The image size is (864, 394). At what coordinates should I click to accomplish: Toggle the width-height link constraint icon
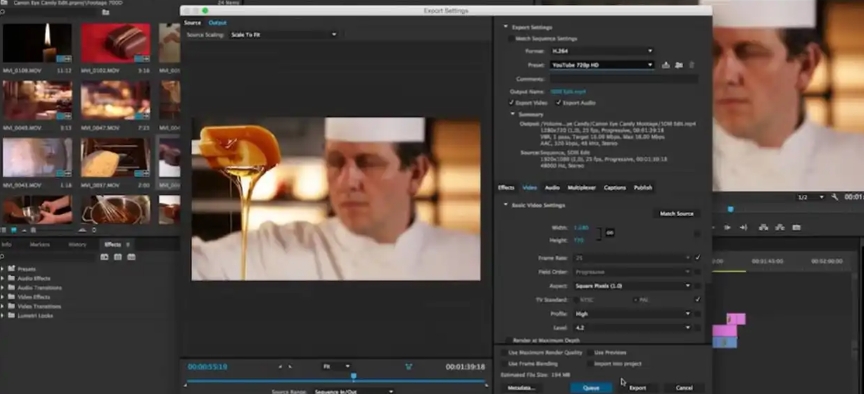[x=610, y=233]
